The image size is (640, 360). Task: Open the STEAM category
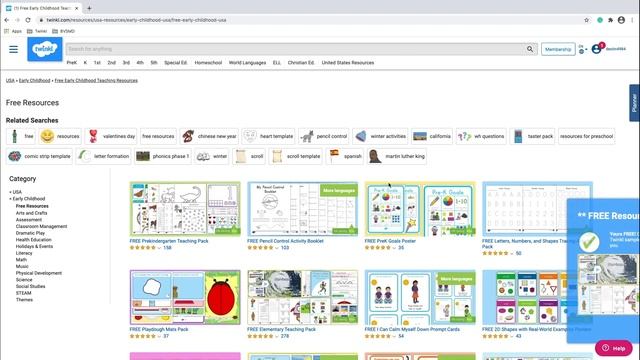pos(23,293)
